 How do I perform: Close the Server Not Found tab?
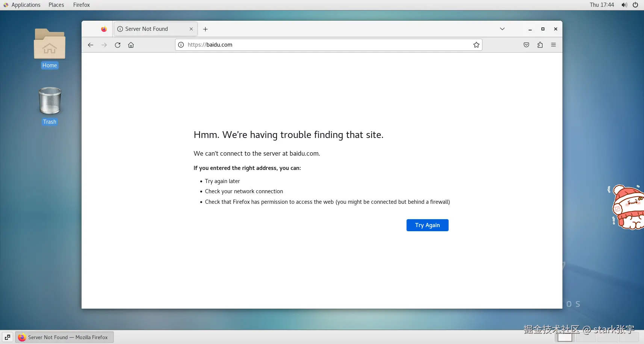(x=191, y=29)
